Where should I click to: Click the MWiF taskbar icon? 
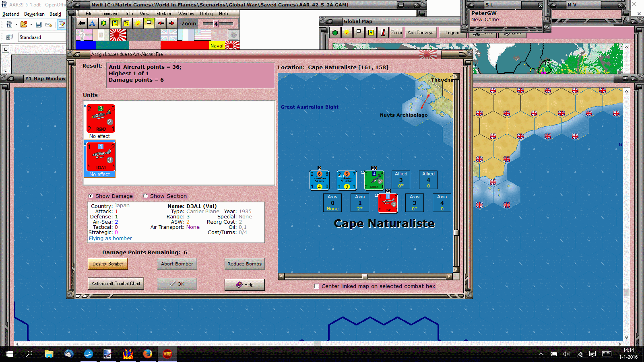point(167,354)
